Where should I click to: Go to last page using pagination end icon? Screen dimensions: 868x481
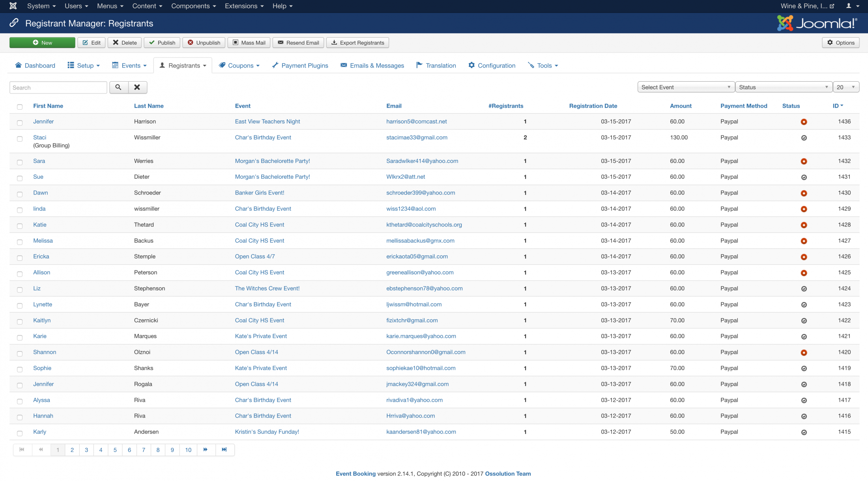pos(224,450)
